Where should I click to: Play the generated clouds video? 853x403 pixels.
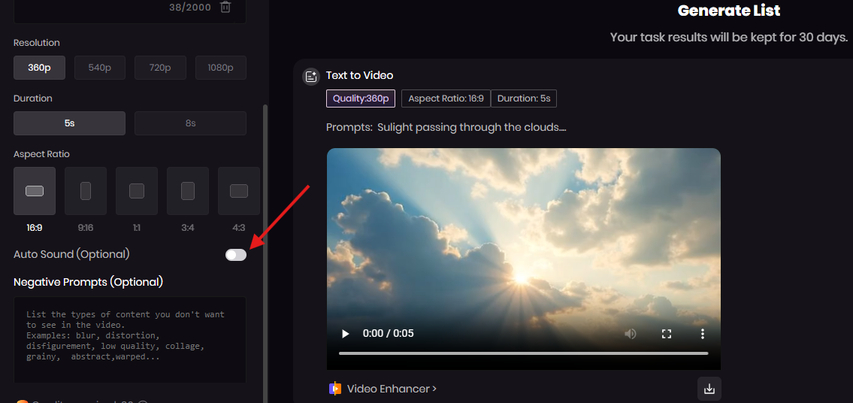pyautogui.click(x=345, y=334)
